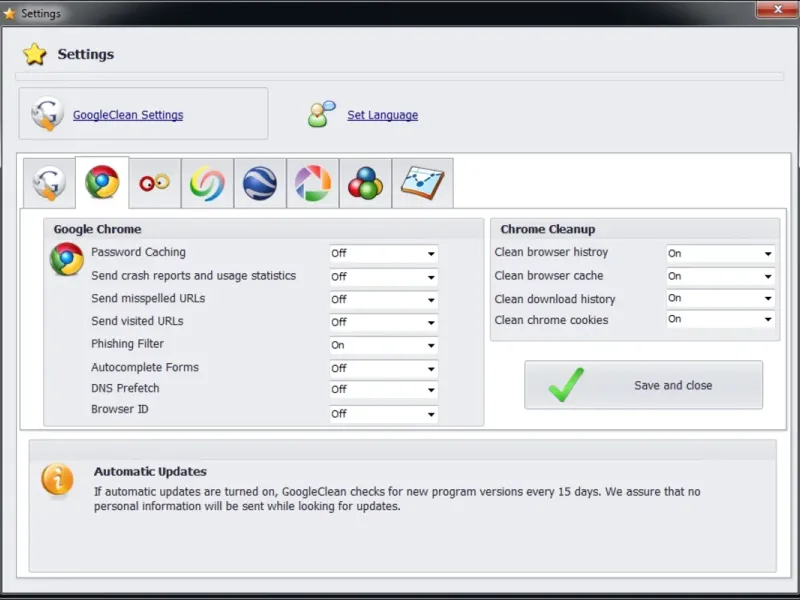Image resolution: width=800 pixels, height=600 pixels.
Task: Expand the Clean browser histroy dropdown
Action: [720, 254]
